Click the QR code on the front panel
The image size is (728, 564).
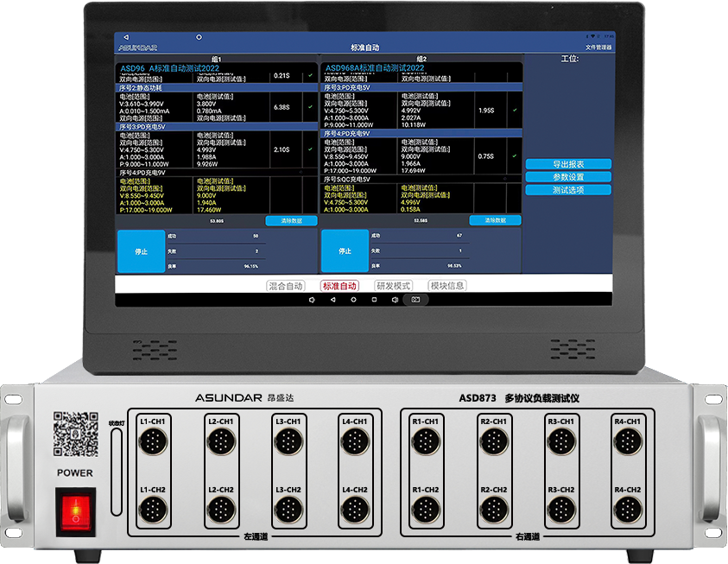tap(76, 434)
